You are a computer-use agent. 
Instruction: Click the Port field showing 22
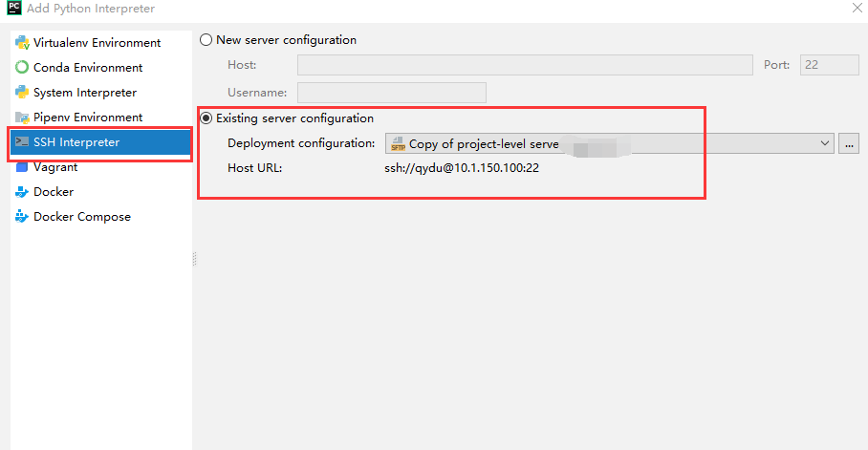click(x=829, y=65)
